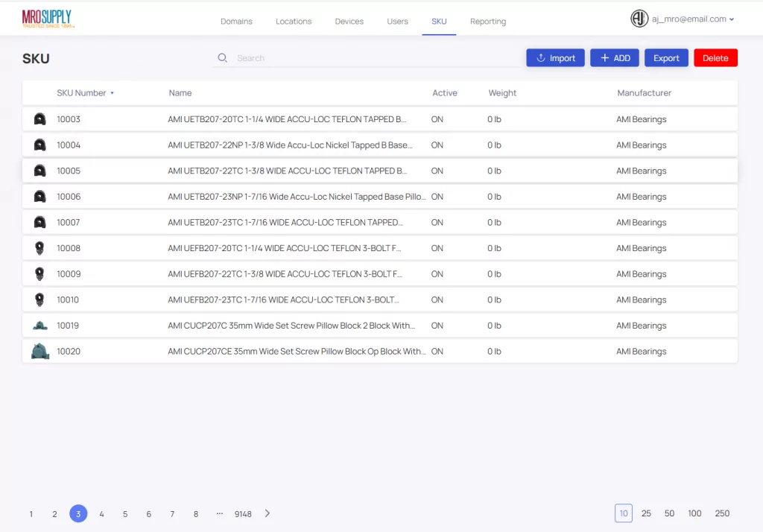Open the aj_mro@email.com account dropdown

click(x=693, y=19)
